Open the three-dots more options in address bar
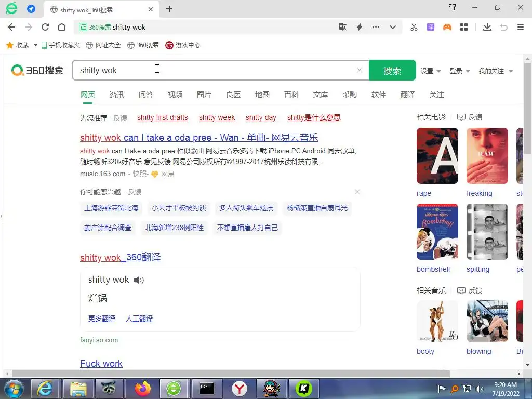Image resolution: width=532 pixels, height=399 pixels. 376,27
